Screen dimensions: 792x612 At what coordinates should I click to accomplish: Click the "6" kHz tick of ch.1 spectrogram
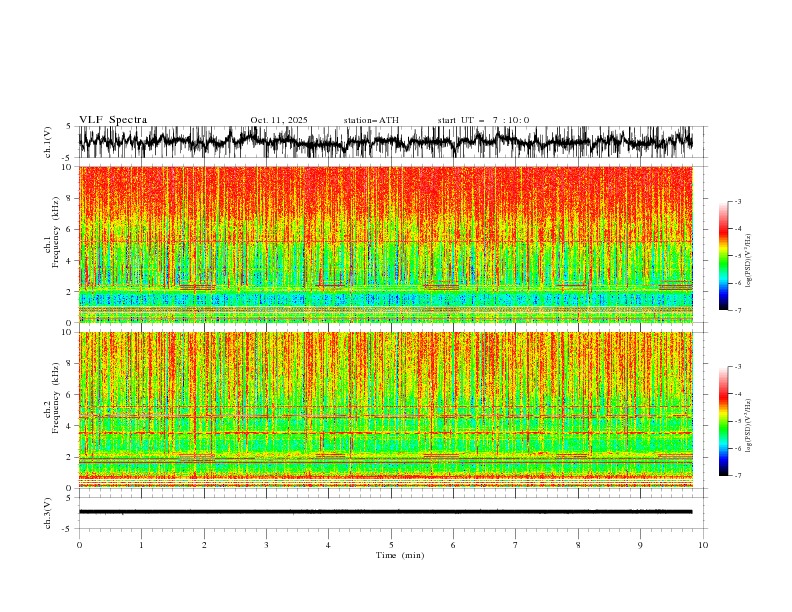69,230
